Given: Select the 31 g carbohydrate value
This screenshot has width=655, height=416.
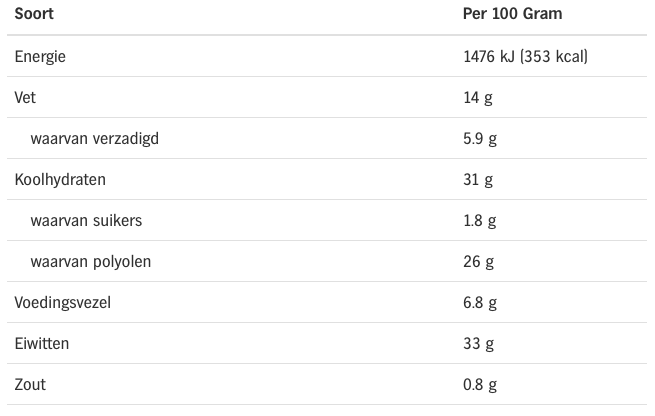Looking at the screenshot, I should coord(478,179).
